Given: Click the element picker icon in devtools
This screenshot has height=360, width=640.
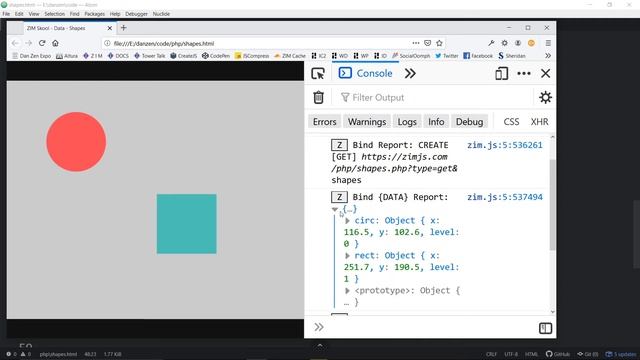Looking at the screenshot, I should coord(318,73).
